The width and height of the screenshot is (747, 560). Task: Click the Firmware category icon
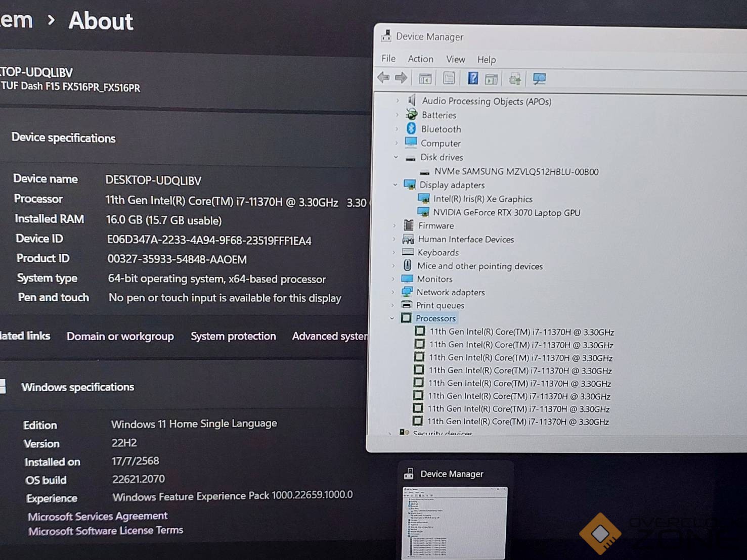click(x=409, y=225)
